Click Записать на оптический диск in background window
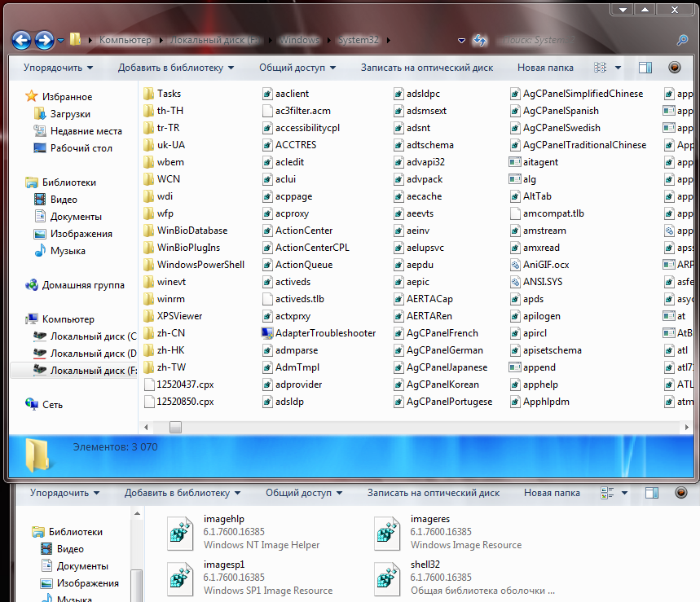 tap(434, 493)
